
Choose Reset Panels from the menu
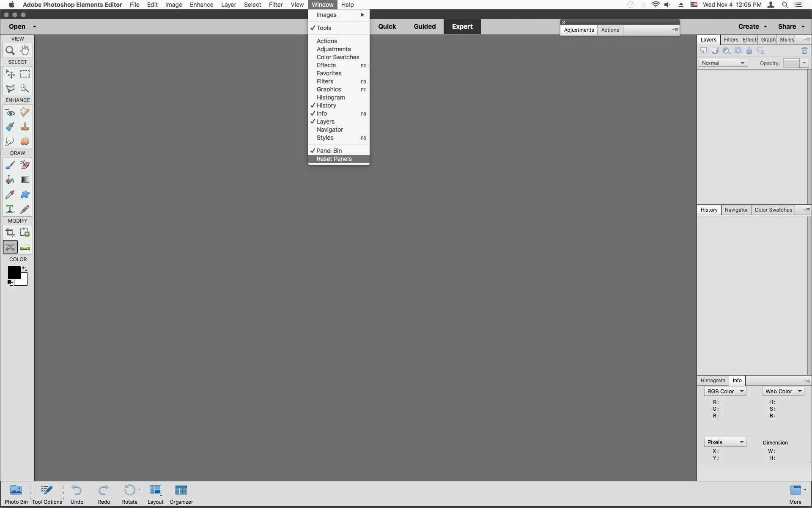point(334,159)
